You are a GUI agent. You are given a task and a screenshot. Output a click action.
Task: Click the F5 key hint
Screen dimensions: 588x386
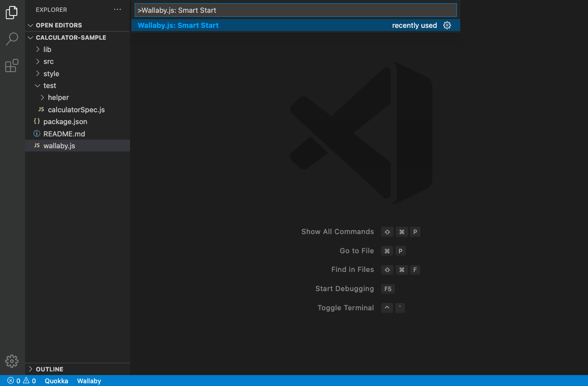click(388, 289)
